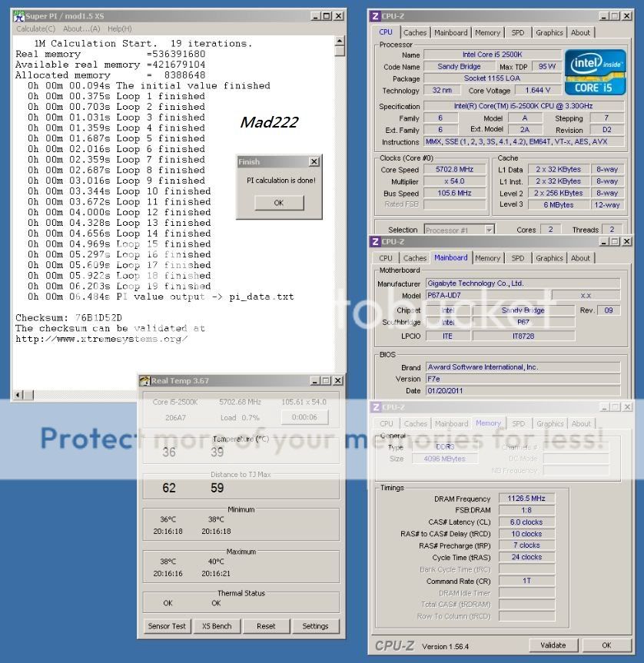644x663 pixels.
Task: Open the Help(H) menu in Super PI
Action: click(x=119, y=28)
